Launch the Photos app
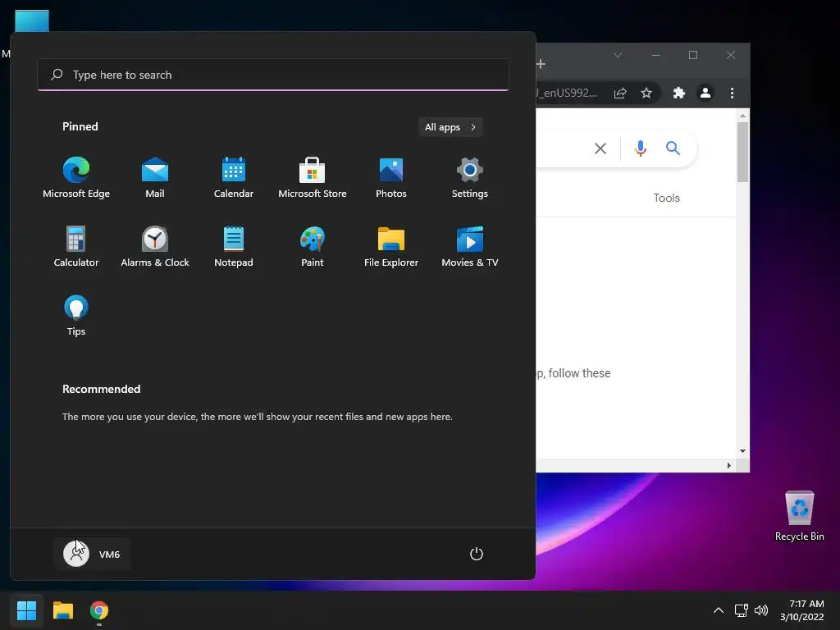Viewport: 840px width, 630px height. tap(391, 178)
